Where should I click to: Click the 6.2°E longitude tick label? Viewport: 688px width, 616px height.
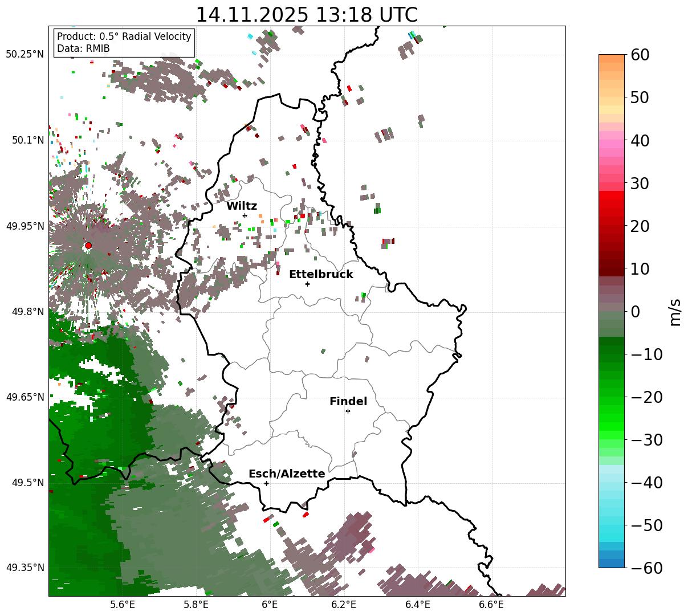(344, 605)
